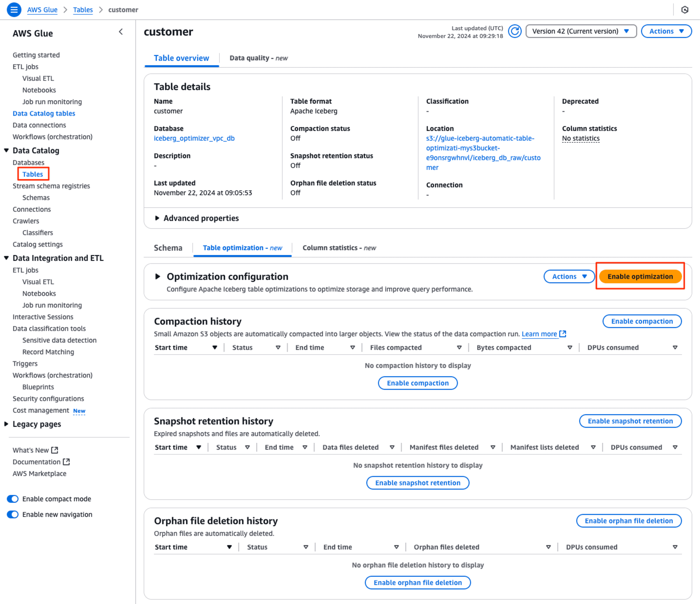The height and width of the screenshot is (604, 700).
Task: Open the top Actions dropdown for customer table
Action: point(666,31)
